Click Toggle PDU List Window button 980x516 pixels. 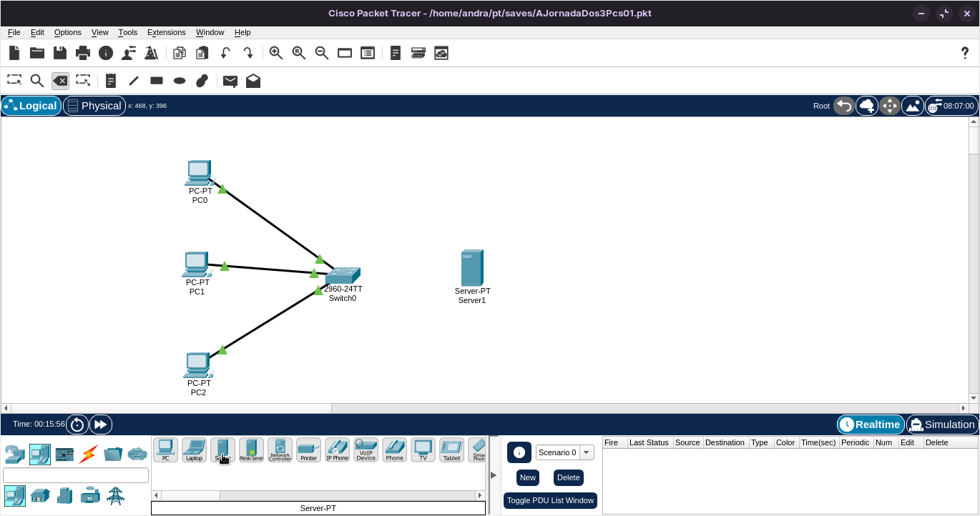550,500
